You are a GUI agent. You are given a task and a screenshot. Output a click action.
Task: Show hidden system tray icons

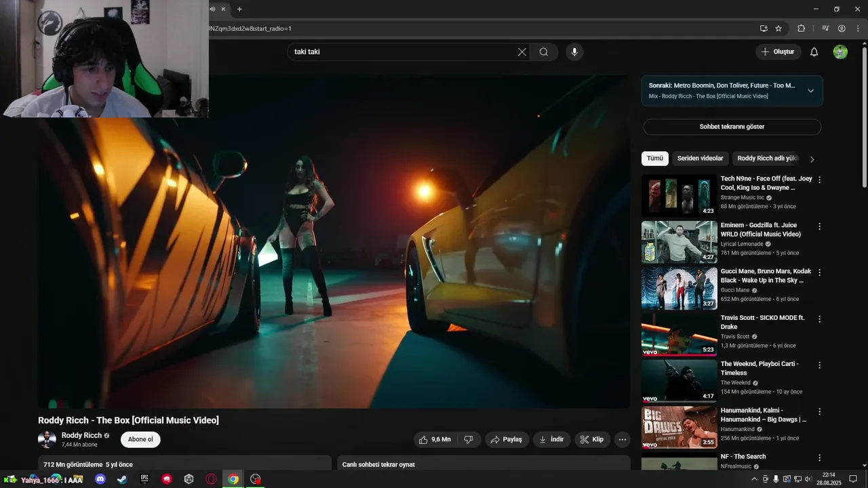[x=754, y=479]
